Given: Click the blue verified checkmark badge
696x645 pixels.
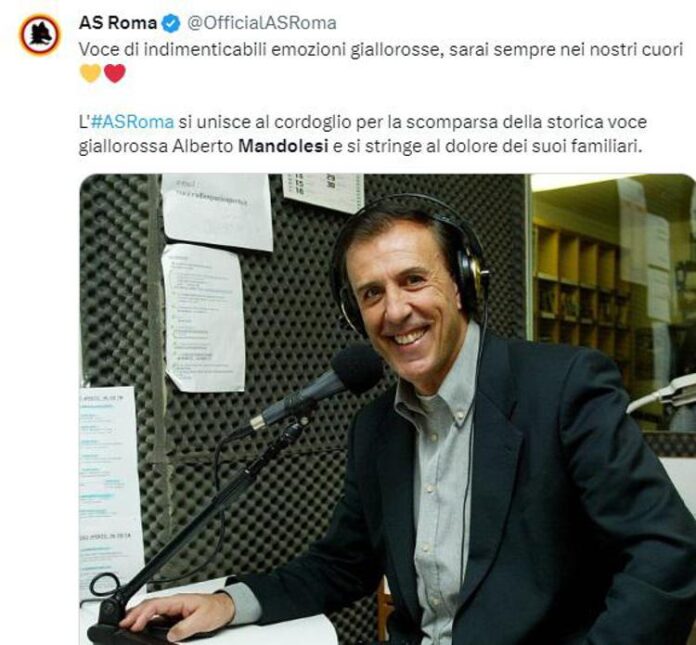Looking at the screenshot, I should [x=171, y=23].
